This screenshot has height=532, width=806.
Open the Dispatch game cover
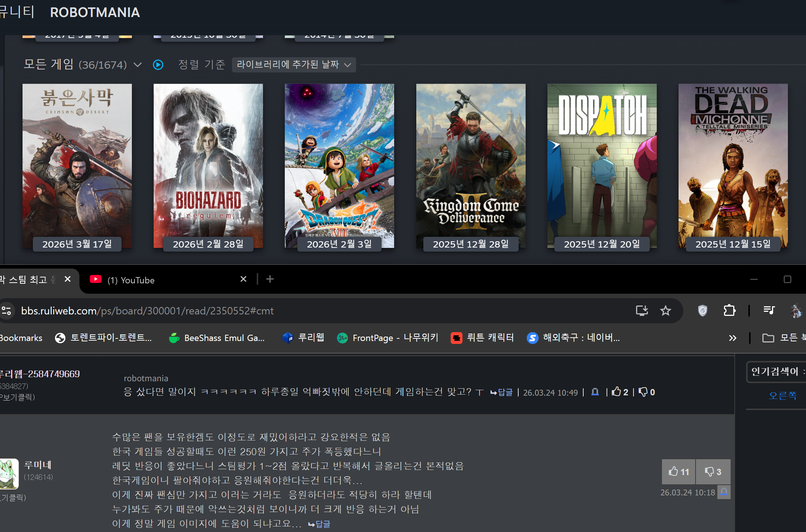click(602, 166)
